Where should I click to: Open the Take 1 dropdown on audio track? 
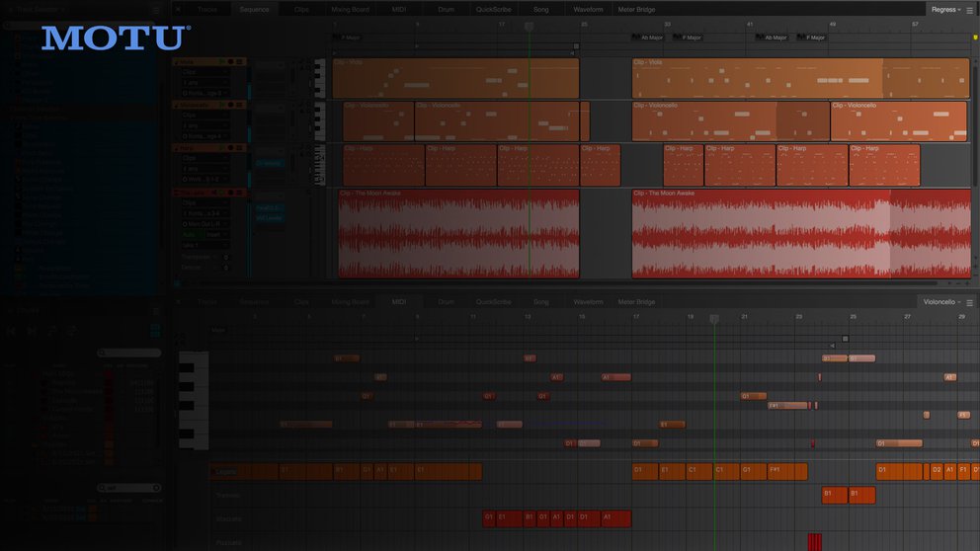(203, 245)
